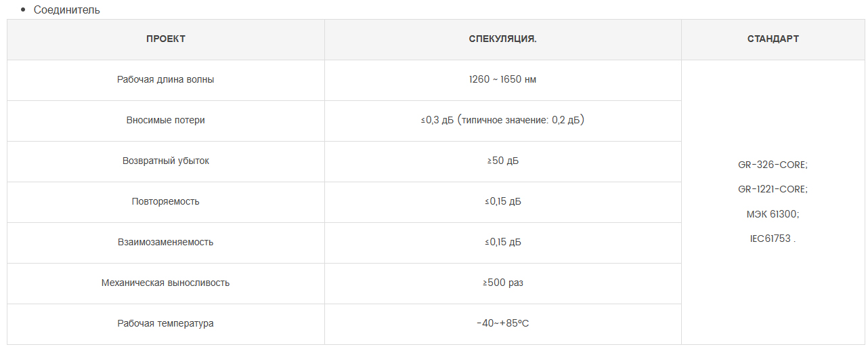This screenshot has width=868, height=351.
Task: Select the Взаимозаменяемость ≤0,15 дБ value
Action: point(503,243)
